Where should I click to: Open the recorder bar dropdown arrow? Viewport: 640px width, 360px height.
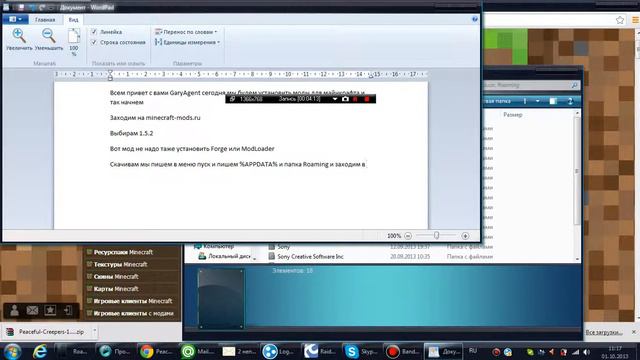[335, 99]
